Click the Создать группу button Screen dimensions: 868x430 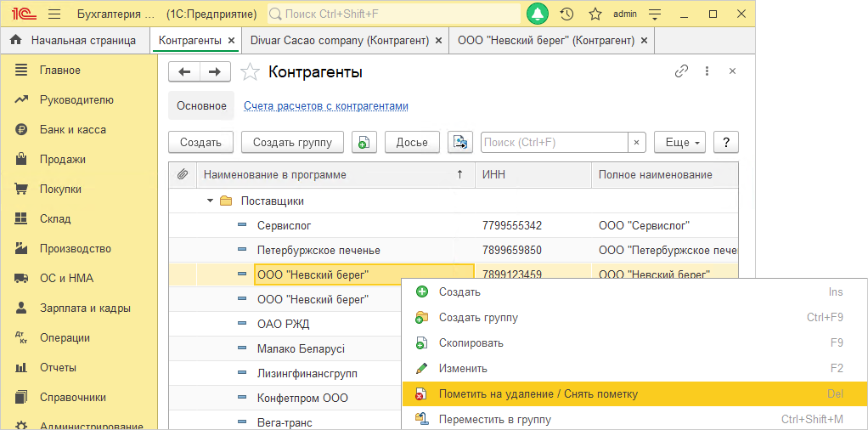click(292, 142)
